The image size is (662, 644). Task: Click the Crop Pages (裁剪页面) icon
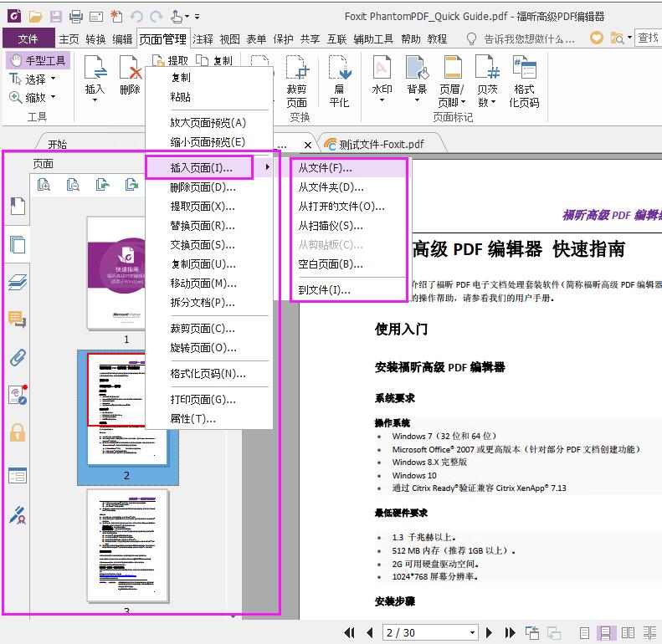(296, 79)
